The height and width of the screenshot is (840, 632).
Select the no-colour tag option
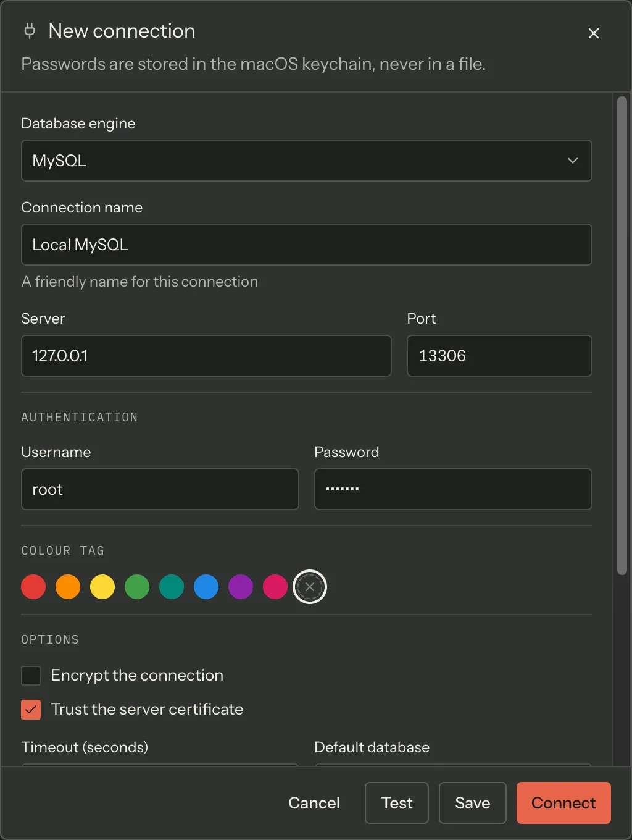click(x=310, y=587)
